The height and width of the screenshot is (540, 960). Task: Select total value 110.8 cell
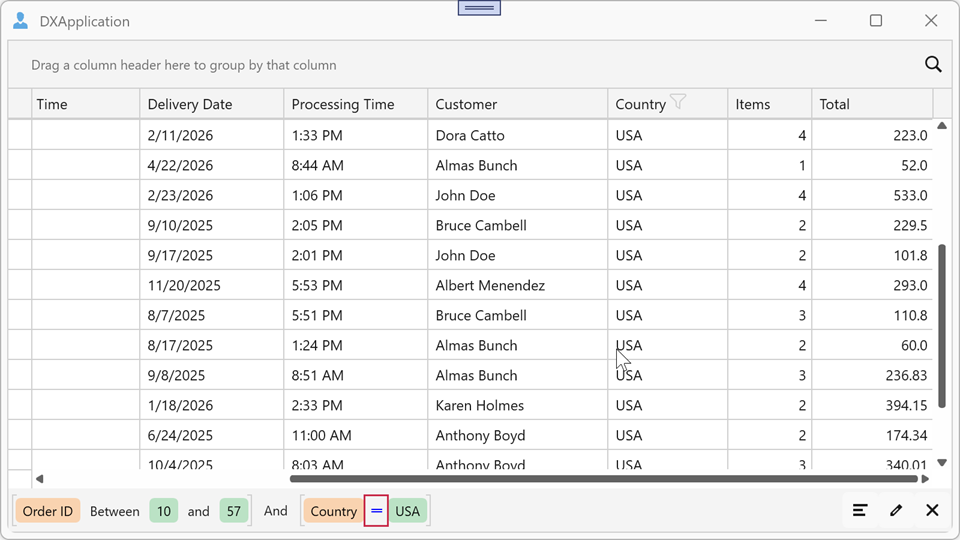pos(872,315)
